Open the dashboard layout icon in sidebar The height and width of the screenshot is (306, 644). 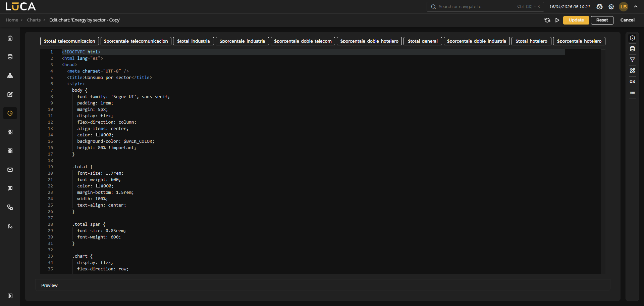pyautogui.click(x=10, y=132)
